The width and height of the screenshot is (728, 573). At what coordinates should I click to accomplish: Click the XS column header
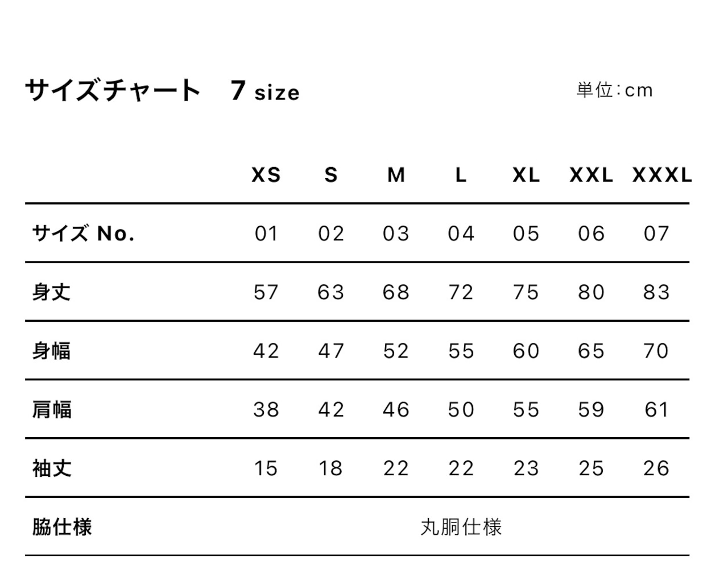pyautogui.click(x=266, y=175)
